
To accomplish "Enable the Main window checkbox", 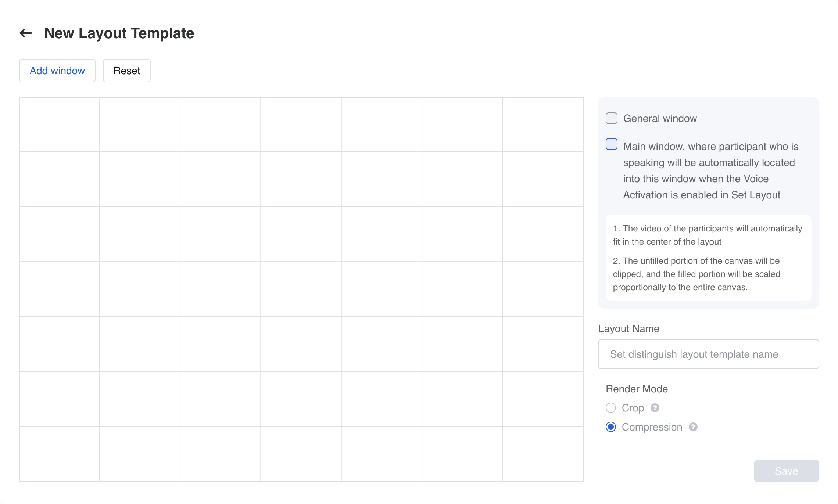I will tap(612, 144).
